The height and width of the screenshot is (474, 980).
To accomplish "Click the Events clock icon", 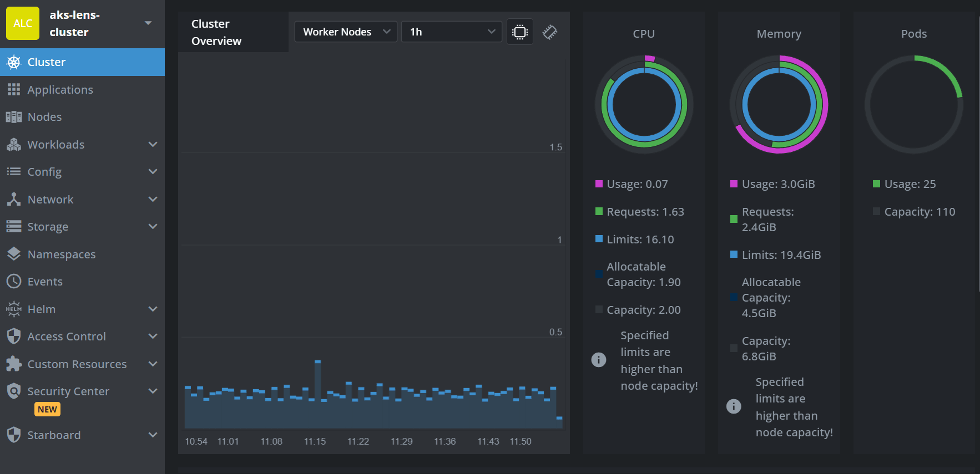I will (x=14, y=282).
